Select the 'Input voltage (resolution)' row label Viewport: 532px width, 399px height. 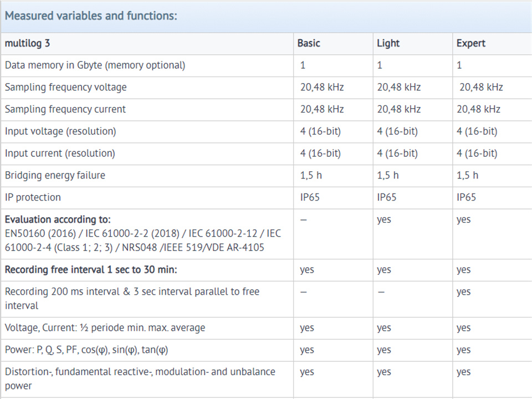(x=60, y=131)
